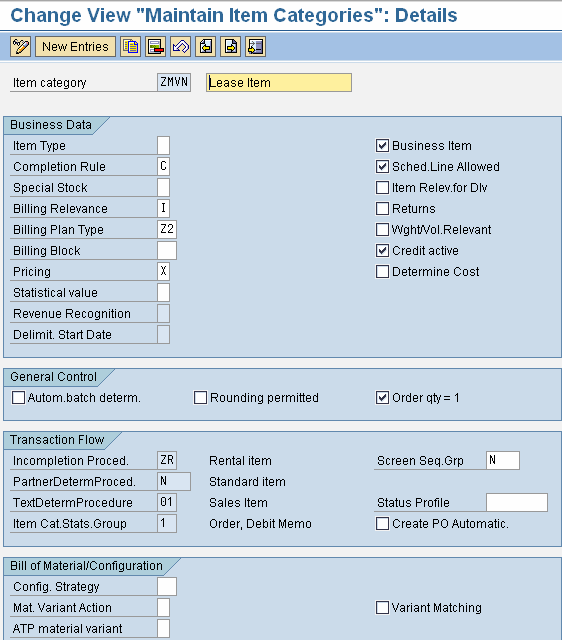The image size is (562, 640).
Task: Disable the Credit active checkbox
Action: (382, 250)
